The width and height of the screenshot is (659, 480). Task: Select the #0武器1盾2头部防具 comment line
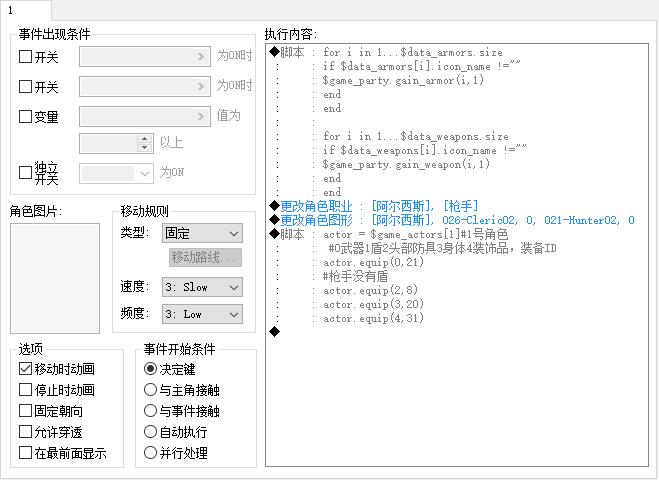[x=442, y=248]
